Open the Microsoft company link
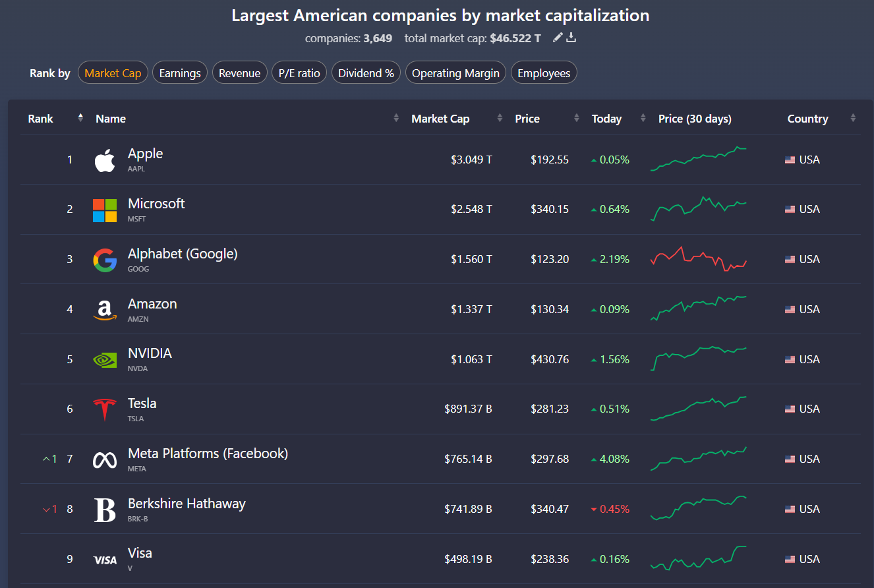This screenshot has height=588, width=874. click(156, 204)
